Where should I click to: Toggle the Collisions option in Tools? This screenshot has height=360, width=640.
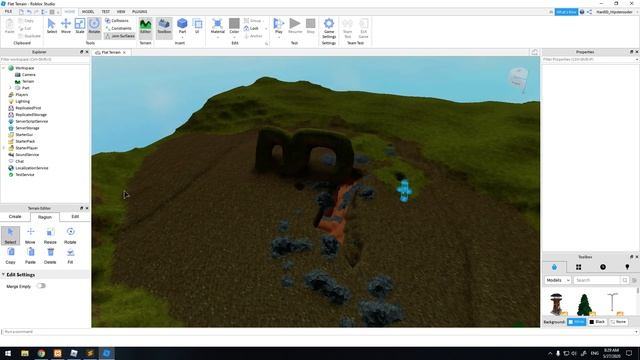coord(117,20)
